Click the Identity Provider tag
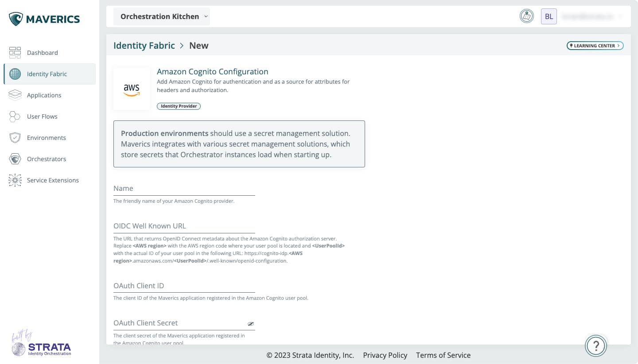This screenshot has width=638, height=364. [179, 106]
